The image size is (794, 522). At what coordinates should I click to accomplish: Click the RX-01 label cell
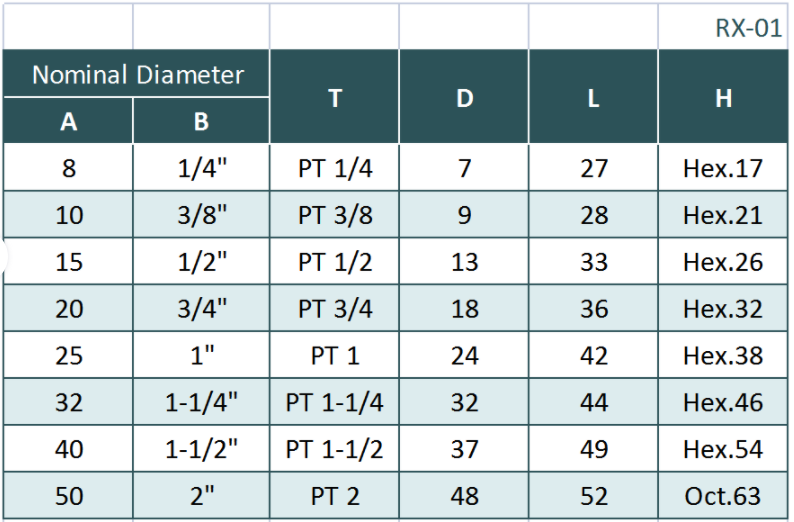click(x=748, y=28)
